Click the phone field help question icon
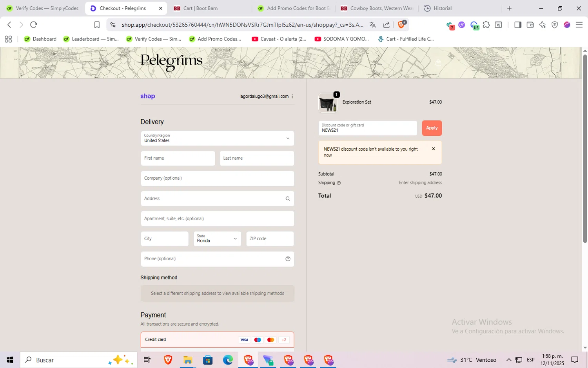The height and width of the screenshot is (368, 588). [288, 259]
